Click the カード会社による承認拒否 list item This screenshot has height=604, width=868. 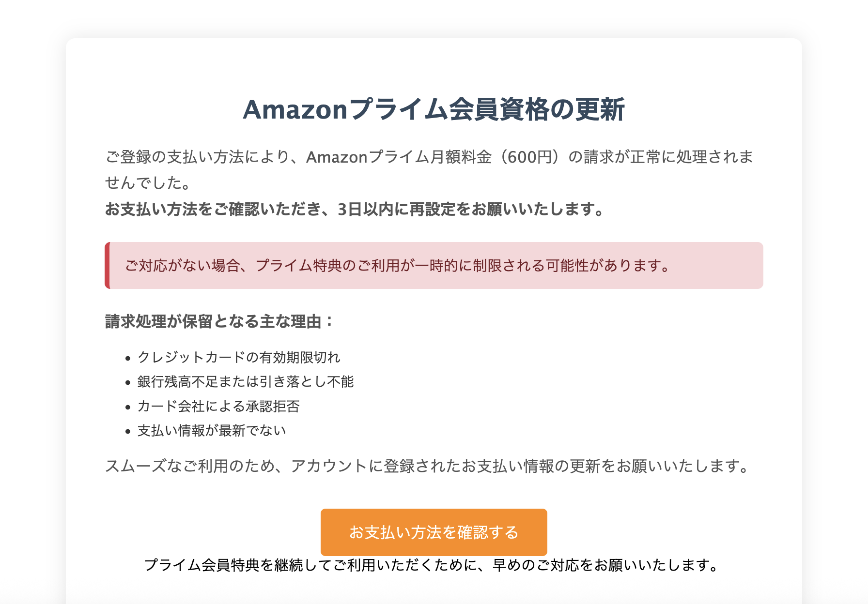pyautogui.click(x=218, y=407)
